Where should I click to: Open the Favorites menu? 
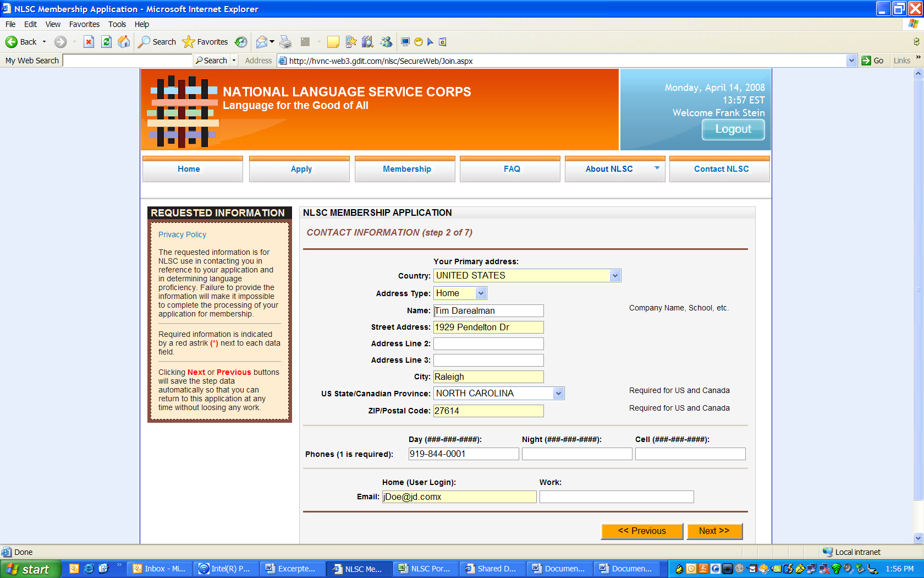point(84,24)
